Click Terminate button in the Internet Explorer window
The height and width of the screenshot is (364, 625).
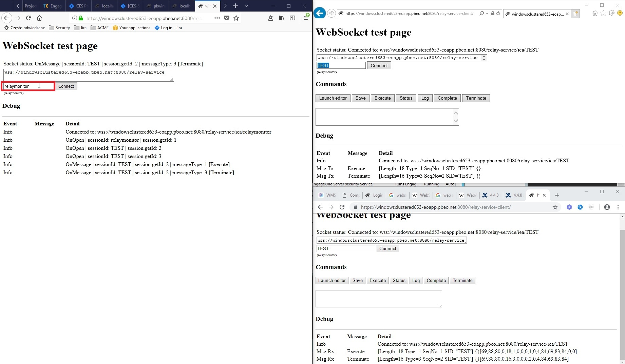pos(476,98)
